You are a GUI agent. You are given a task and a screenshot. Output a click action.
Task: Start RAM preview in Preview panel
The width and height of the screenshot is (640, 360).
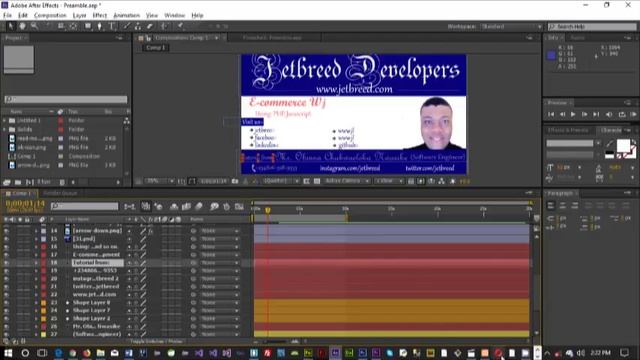tap(633, 115)
